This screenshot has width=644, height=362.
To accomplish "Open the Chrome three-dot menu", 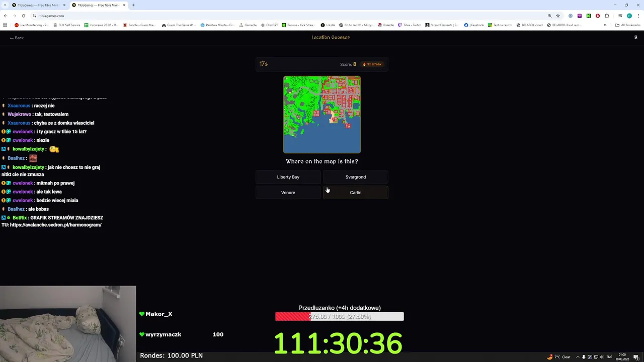I will pyautogui.click(x=638, y=16).
